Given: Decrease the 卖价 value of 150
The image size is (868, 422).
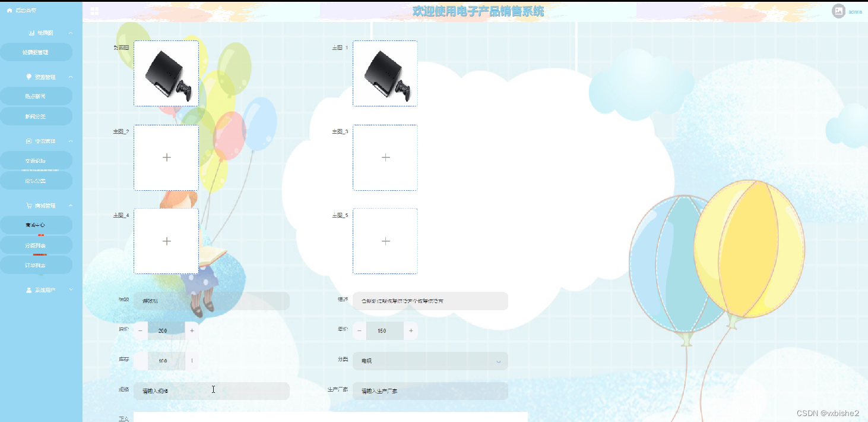Looking at the screenshot, I should (359, 330).
